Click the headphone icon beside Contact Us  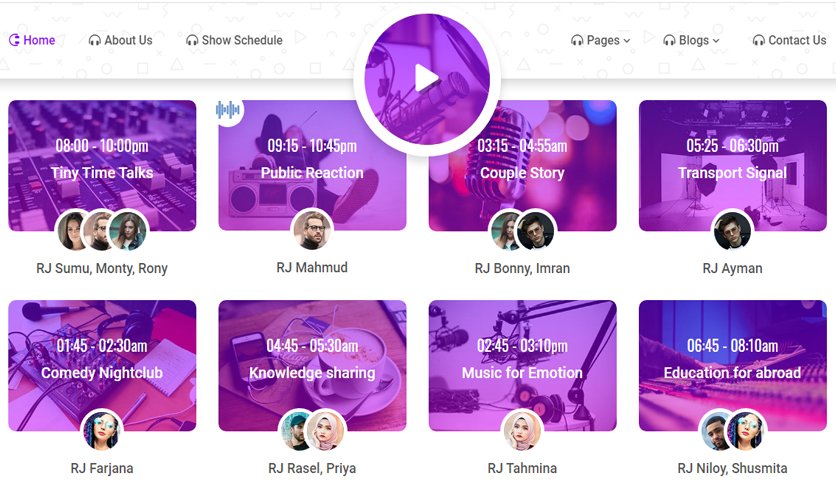pyautogui.click(x=758, y=41)
